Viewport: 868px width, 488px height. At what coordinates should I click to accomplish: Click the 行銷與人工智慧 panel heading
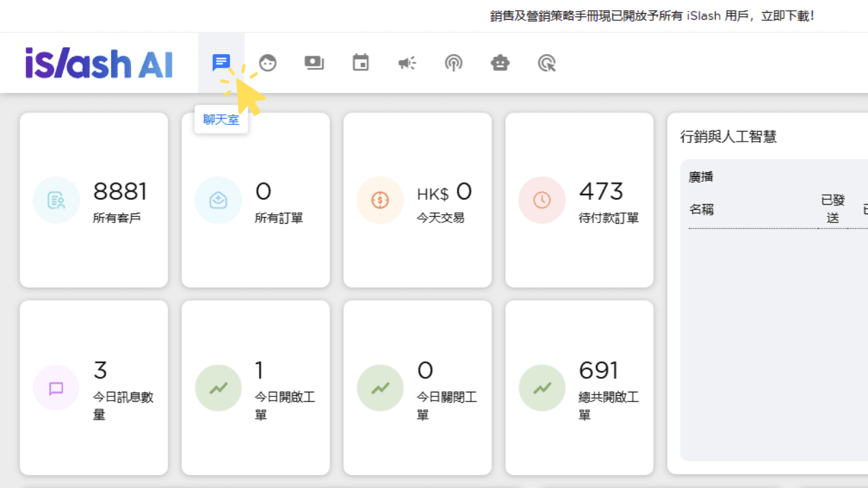click(x=728, y=137)
